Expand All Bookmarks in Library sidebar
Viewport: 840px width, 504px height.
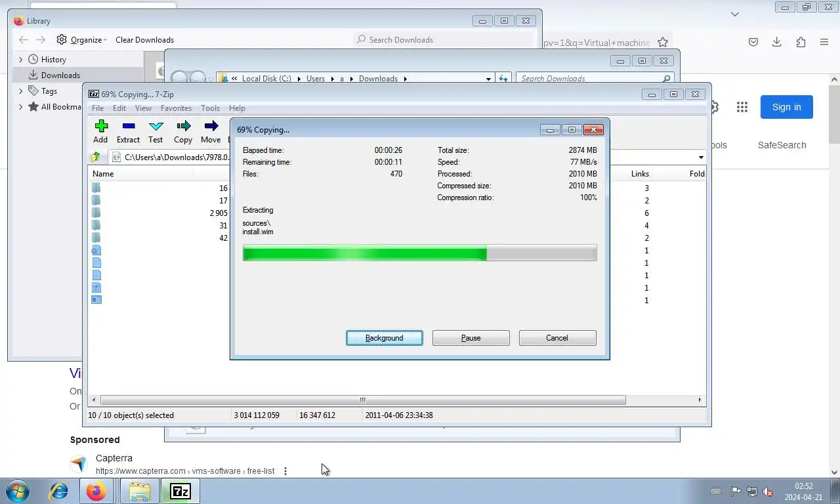(x=20, y=107)
